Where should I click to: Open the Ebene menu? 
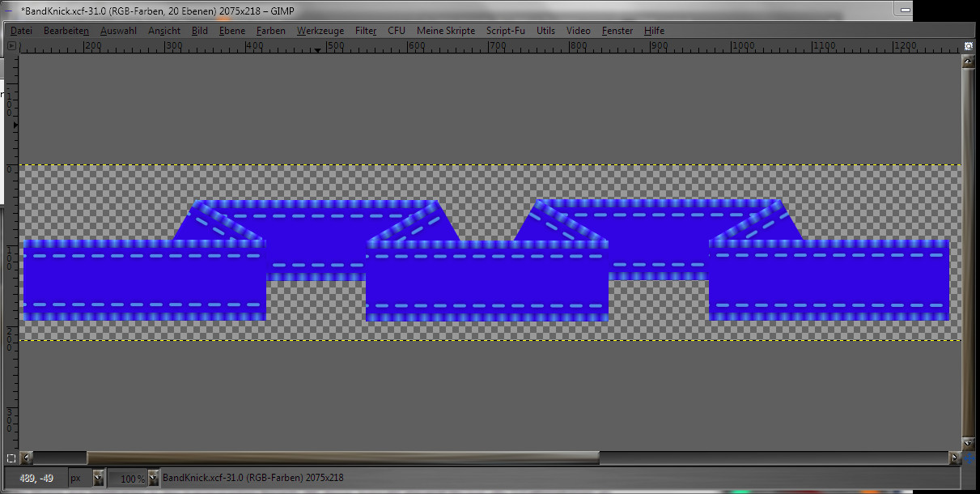click(231, 31)
